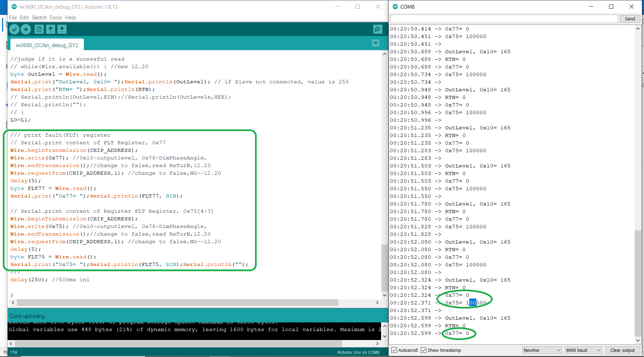Create a new sketch with New icon
Viewport: 644px width, 357px height.
point(39,29)
